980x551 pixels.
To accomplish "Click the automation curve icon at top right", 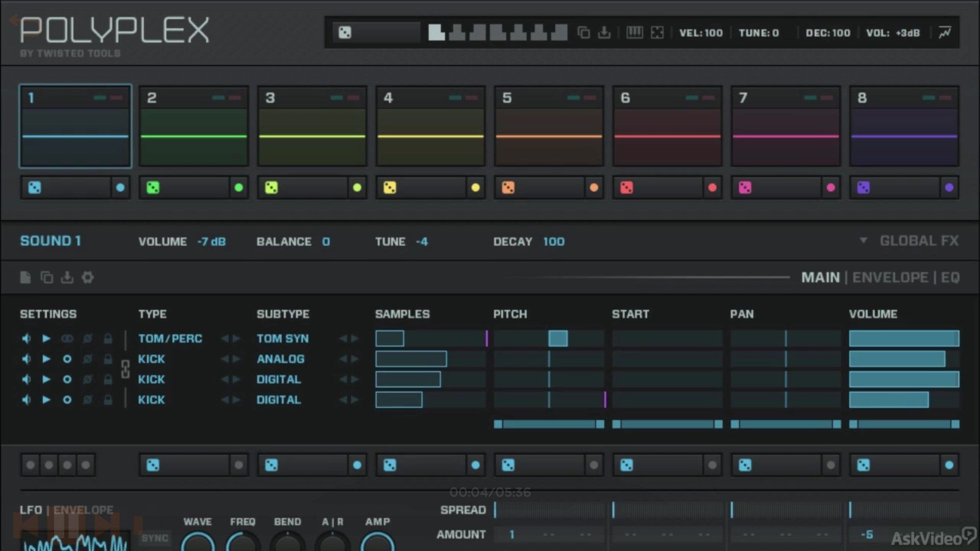I will [x=945, y=33].
